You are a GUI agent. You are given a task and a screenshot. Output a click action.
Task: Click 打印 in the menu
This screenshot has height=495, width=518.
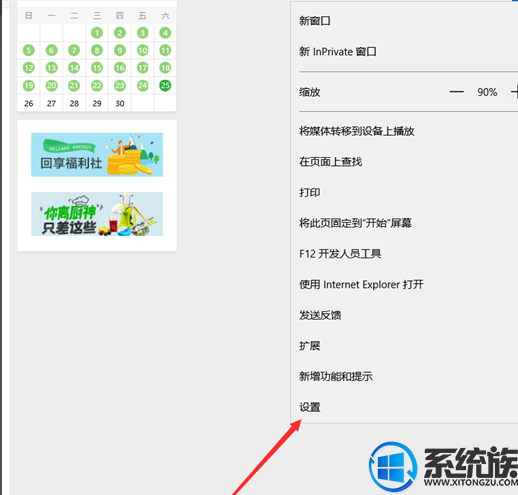(404, 193)
